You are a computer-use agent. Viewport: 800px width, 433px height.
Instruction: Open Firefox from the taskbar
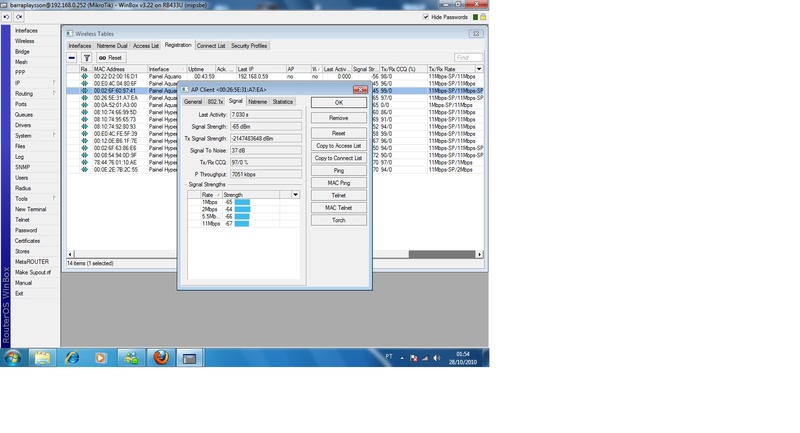point(161,358)
